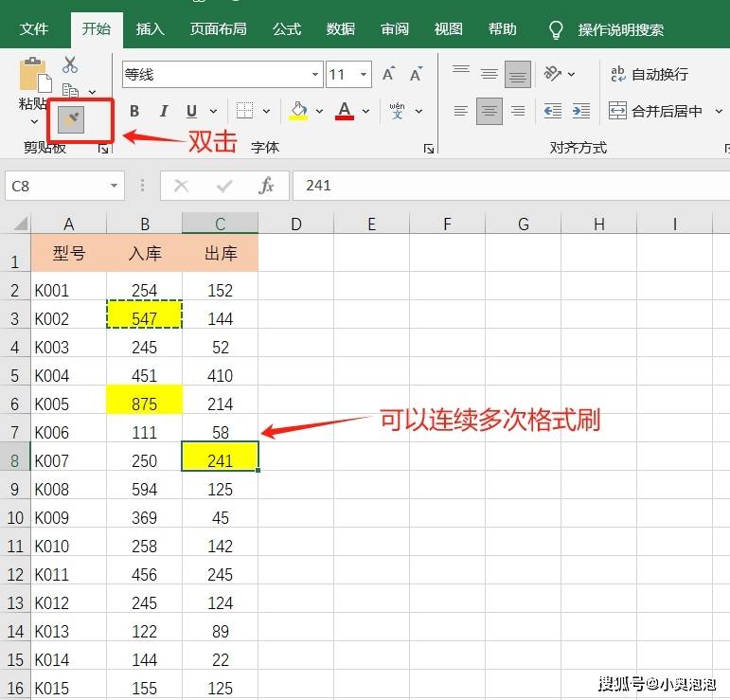Click the 操作说明搜索 search box
The height and width of the screenshot is (700, 730).
point(620,29)
